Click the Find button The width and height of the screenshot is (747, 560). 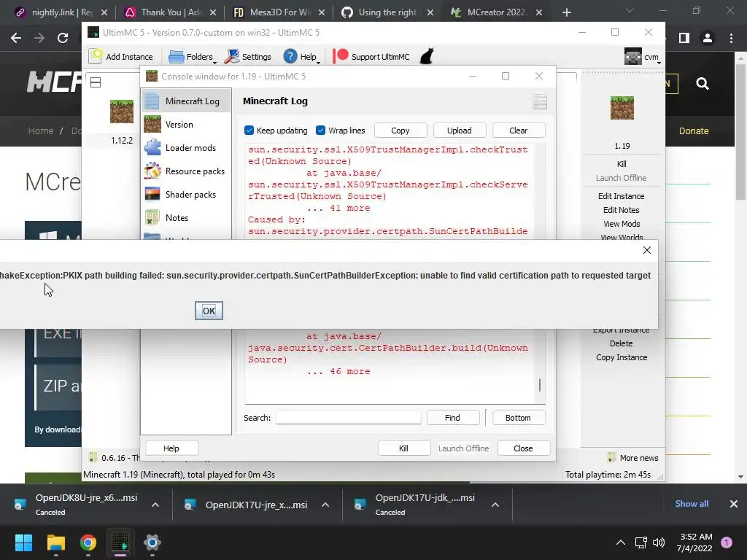pyautogui.click(x=452, y=418)
